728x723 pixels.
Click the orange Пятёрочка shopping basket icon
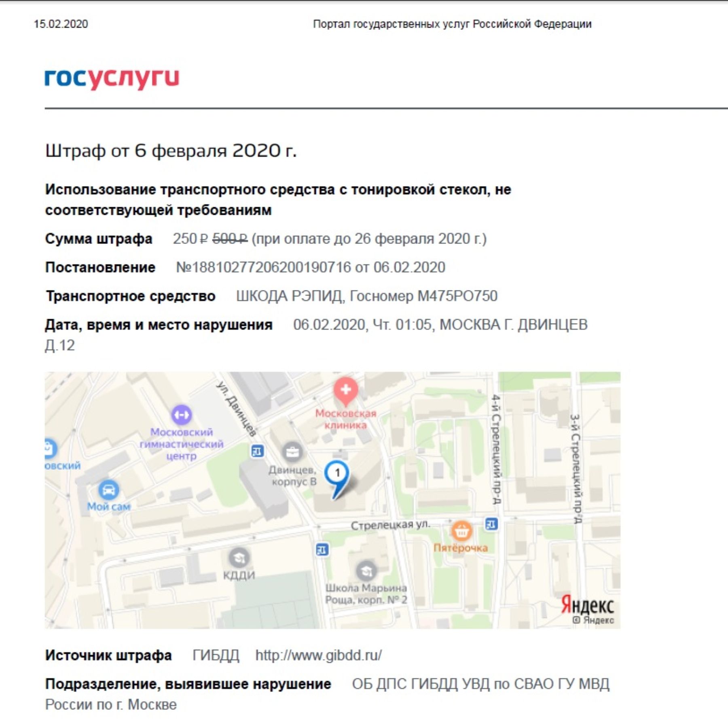click(461, 531)
